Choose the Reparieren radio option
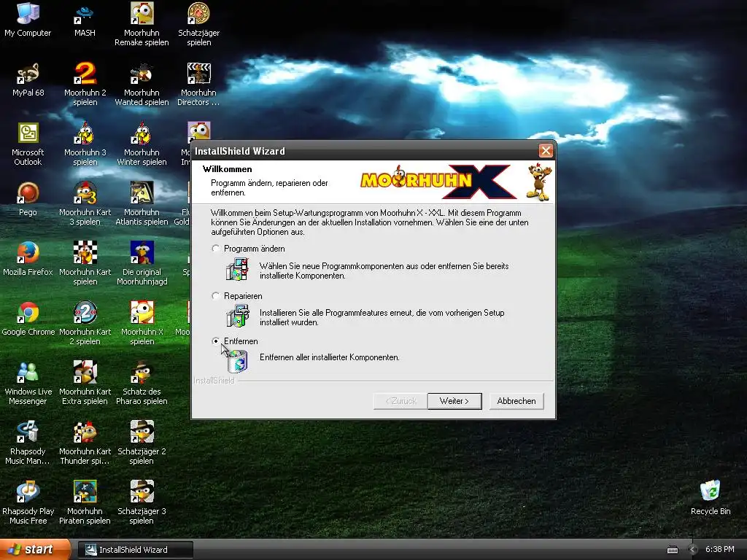 tap(215, 296)
